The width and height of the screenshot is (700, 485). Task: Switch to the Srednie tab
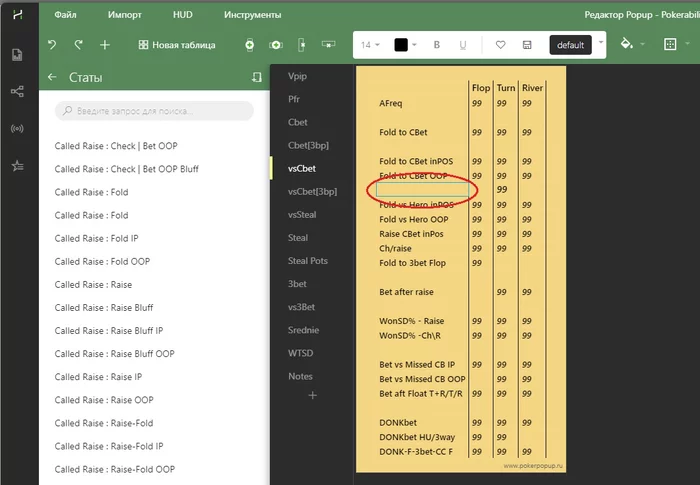tap(304, 330)
